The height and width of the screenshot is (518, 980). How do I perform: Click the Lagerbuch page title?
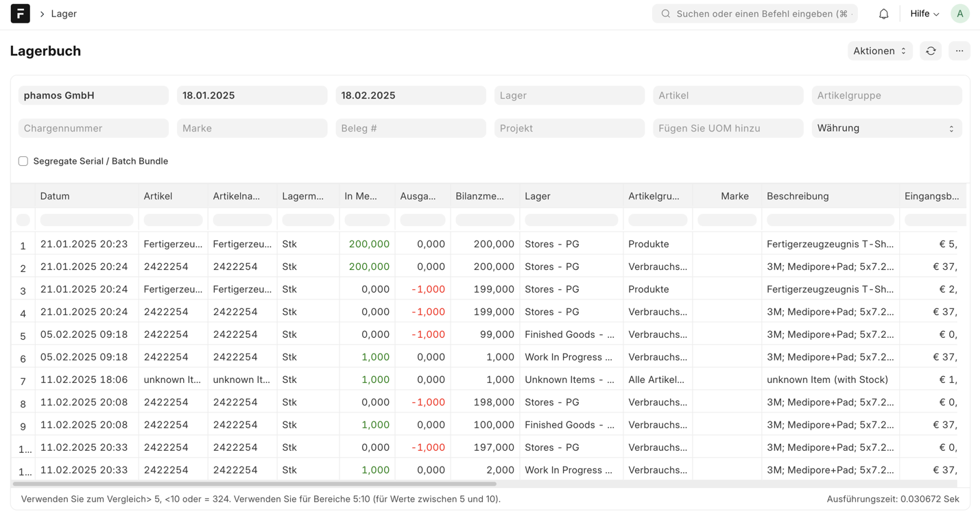pyautogui.click(x=46, y=51)
